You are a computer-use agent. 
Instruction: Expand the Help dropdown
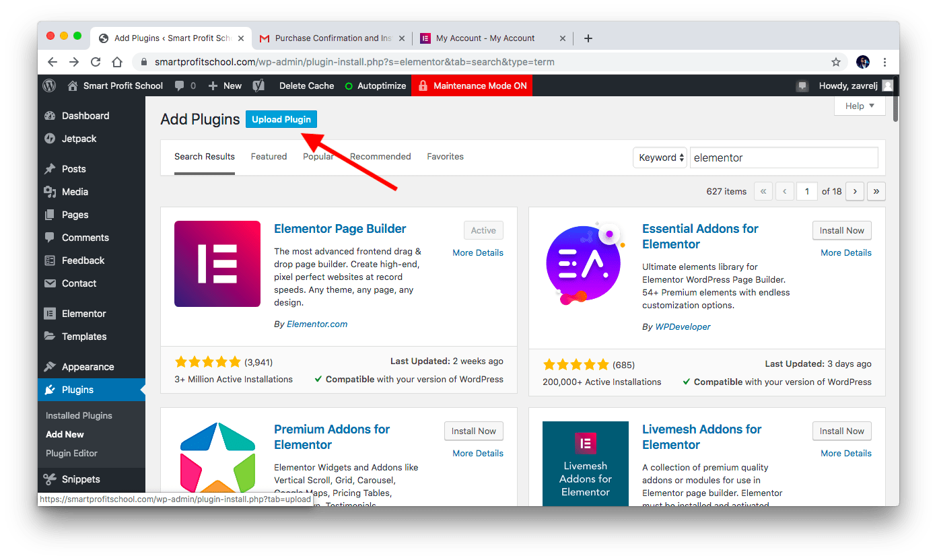pyautogui.click(x=859, y=106)
